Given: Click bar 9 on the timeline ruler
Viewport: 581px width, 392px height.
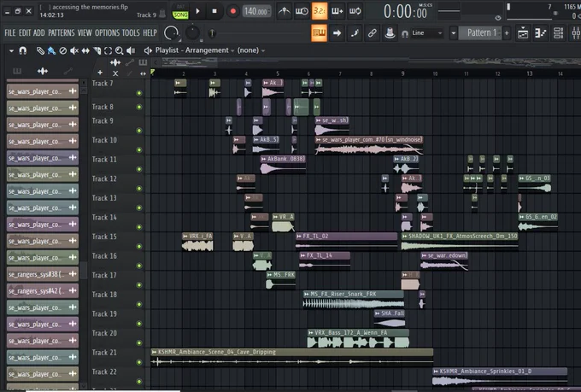Looking at the screenshot, I should [402, 73].
